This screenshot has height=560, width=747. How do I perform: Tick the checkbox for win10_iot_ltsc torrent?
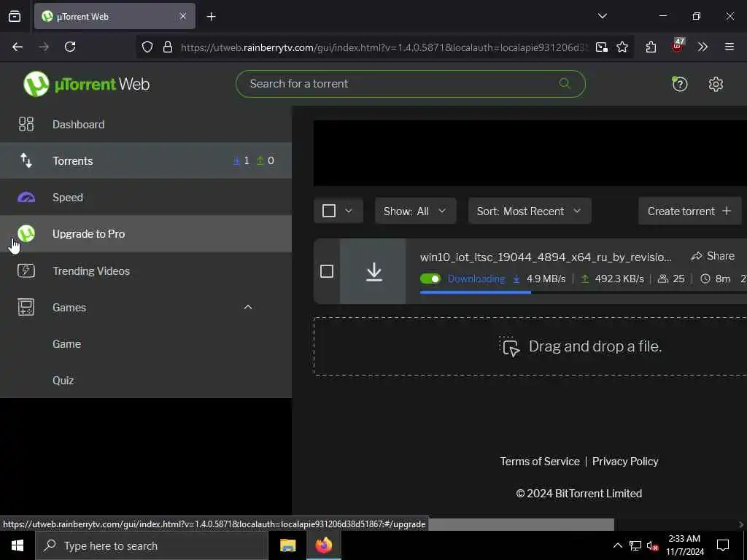coord(326,271)
